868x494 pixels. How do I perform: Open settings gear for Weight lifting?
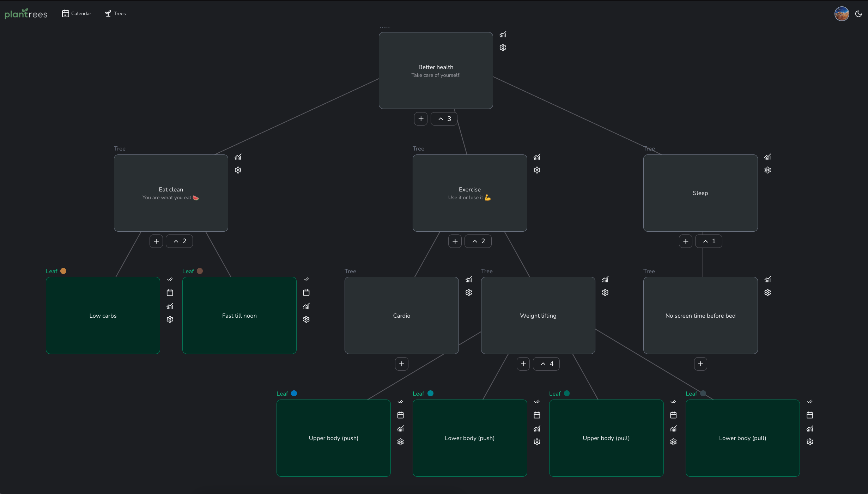tap(605, 293)
